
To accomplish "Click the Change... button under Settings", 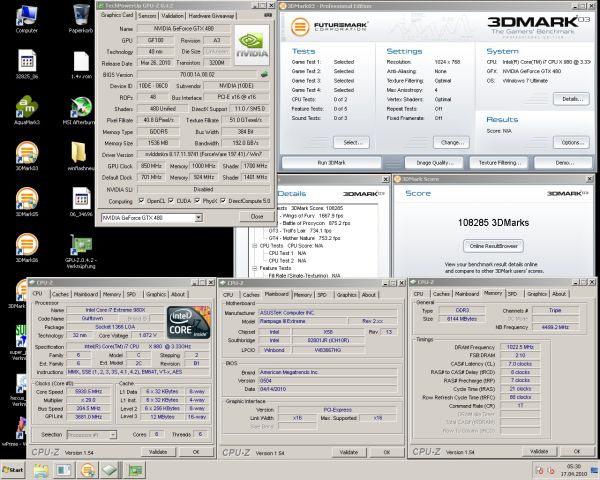I will (x=452, y=142).
